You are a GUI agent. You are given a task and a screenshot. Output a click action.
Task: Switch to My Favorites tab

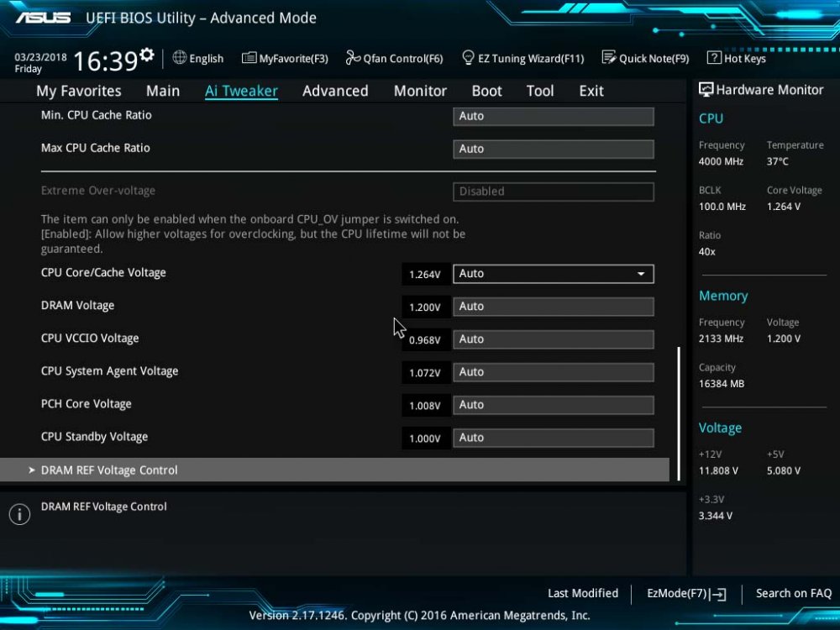[79, 91]
